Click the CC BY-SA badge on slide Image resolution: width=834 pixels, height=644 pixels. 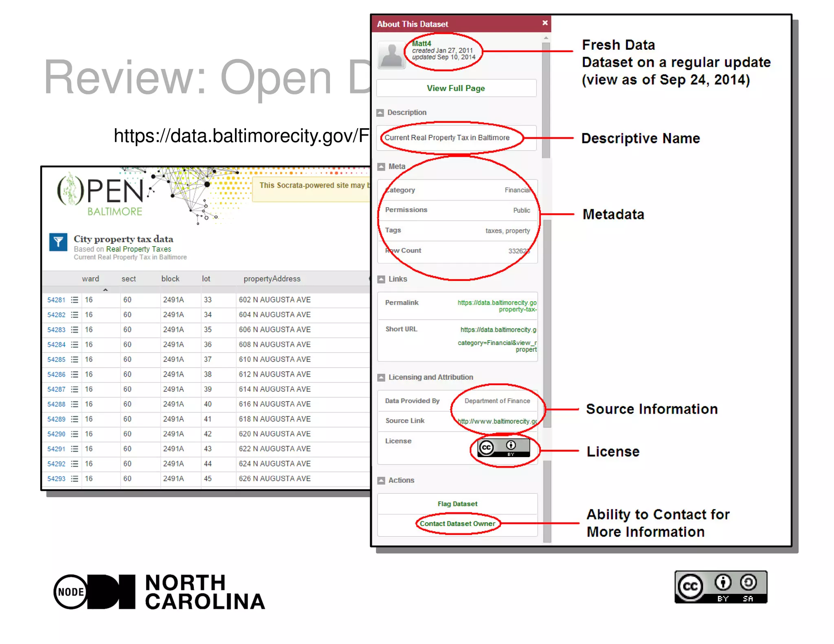point(721,587)
